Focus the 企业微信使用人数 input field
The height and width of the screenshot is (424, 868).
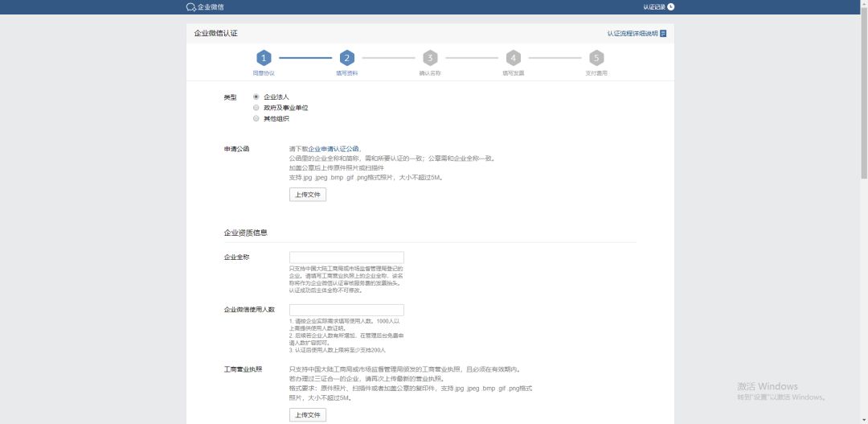click(346, 310)
